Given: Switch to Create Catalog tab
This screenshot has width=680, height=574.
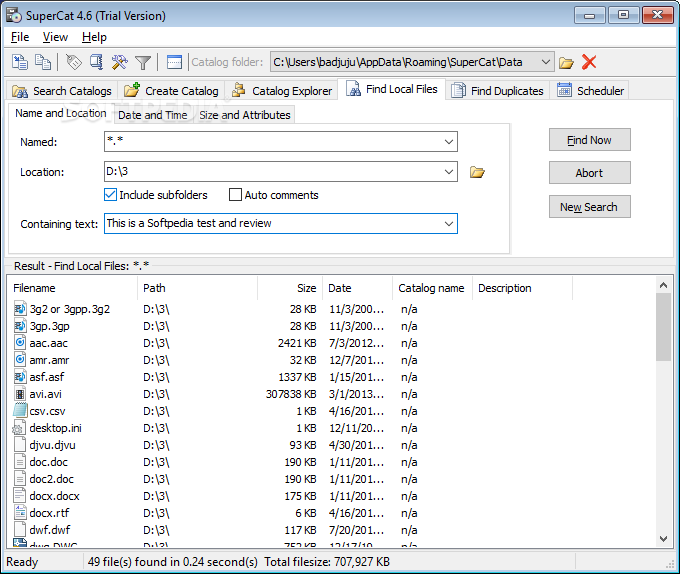Looking at the screenshot, I should click(171, 91).
